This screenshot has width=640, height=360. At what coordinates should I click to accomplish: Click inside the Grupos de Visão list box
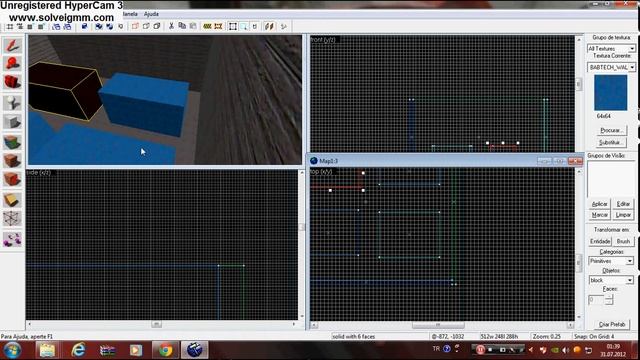pos(611,179)
